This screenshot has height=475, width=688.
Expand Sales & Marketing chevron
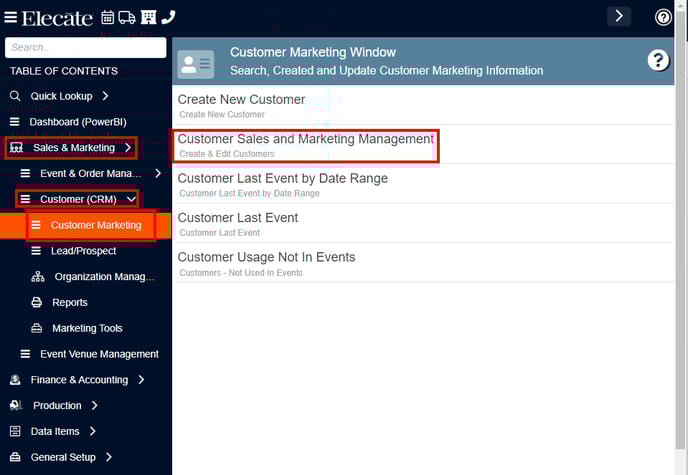point(128,148)
